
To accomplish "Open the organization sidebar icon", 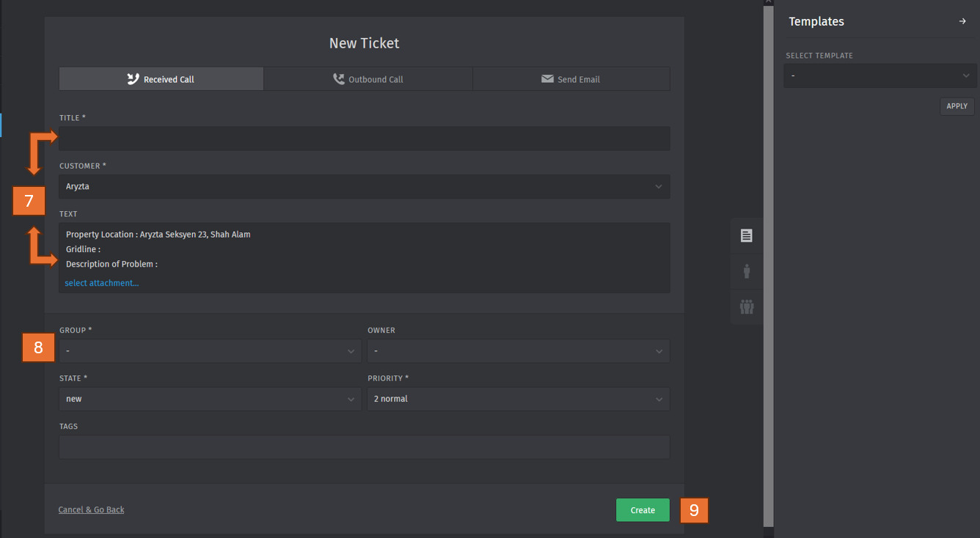I will [x=747, y=307].
